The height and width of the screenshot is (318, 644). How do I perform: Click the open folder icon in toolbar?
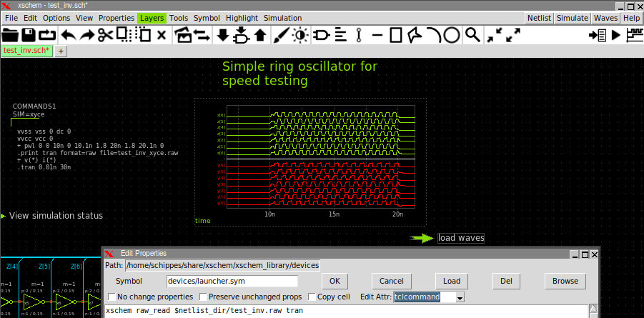[x=10, y=34]
